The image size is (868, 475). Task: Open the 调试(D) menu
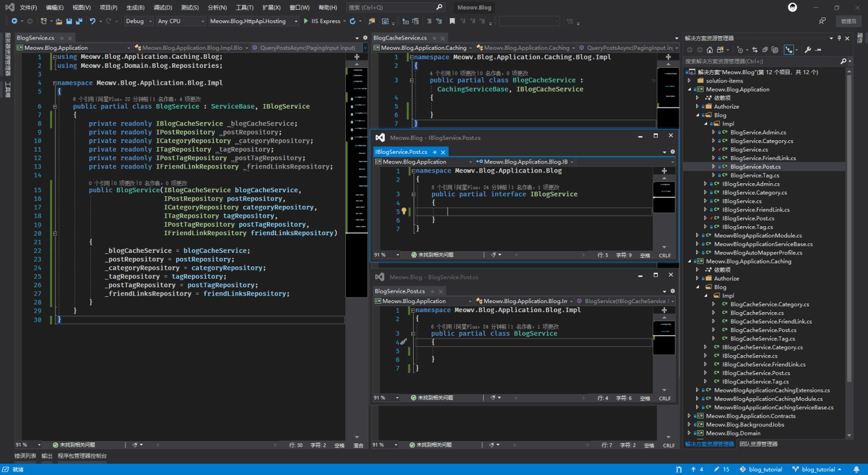point(163,7)
